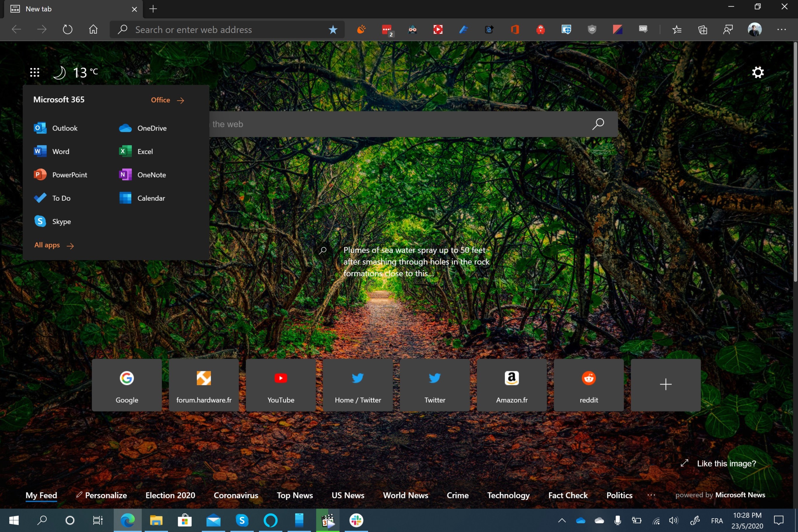Open the Office extension in the toolbar
The width and height of the screenshot is (798, 532).
pyautogui.click(x=515, y=30)
